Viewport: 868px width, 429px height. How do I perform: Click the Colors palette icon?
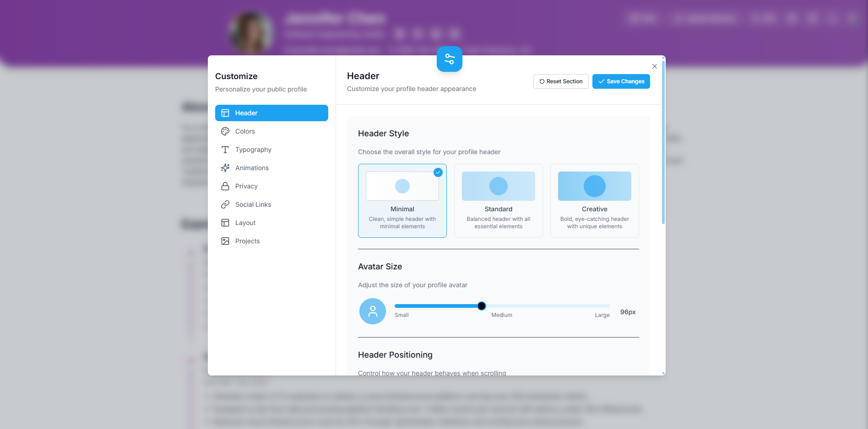coord(225,131)
